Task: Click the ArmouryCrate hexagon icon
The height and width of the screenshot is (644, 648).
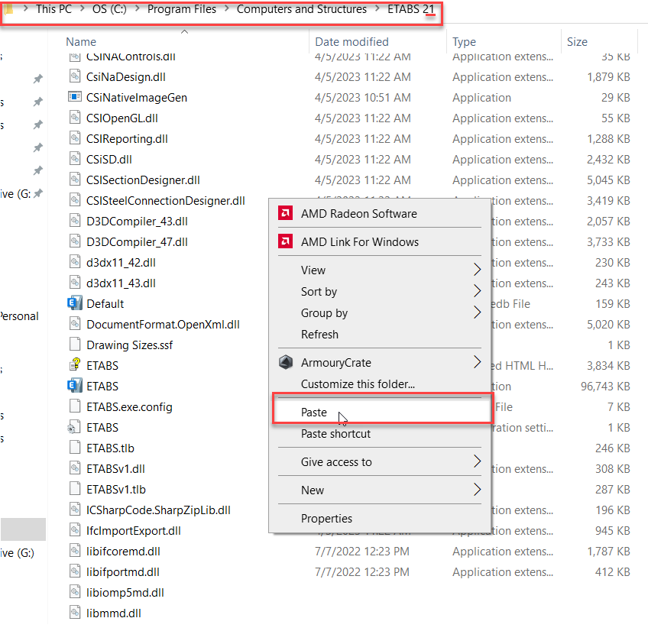Action: (286, 363)
